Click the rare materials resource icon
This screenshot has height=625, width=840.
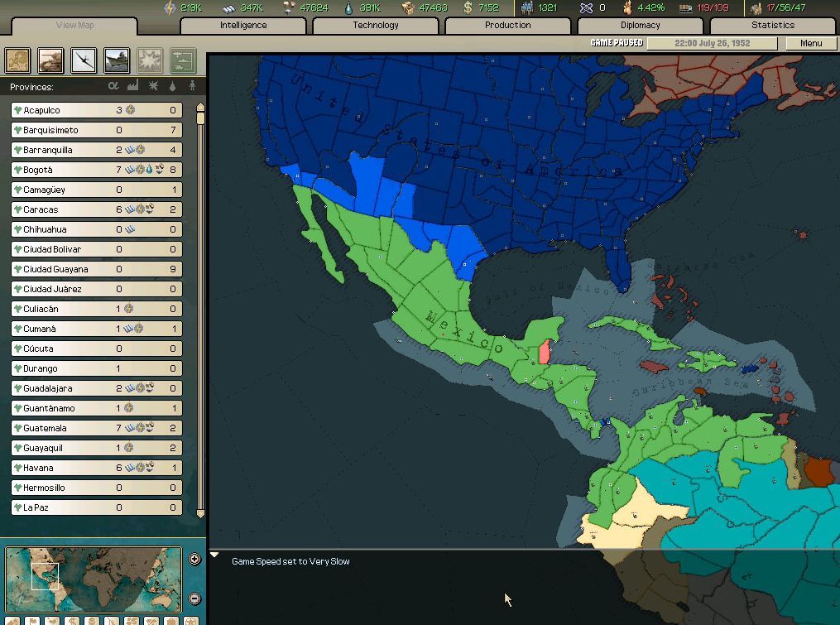click(x=290, y=7)
